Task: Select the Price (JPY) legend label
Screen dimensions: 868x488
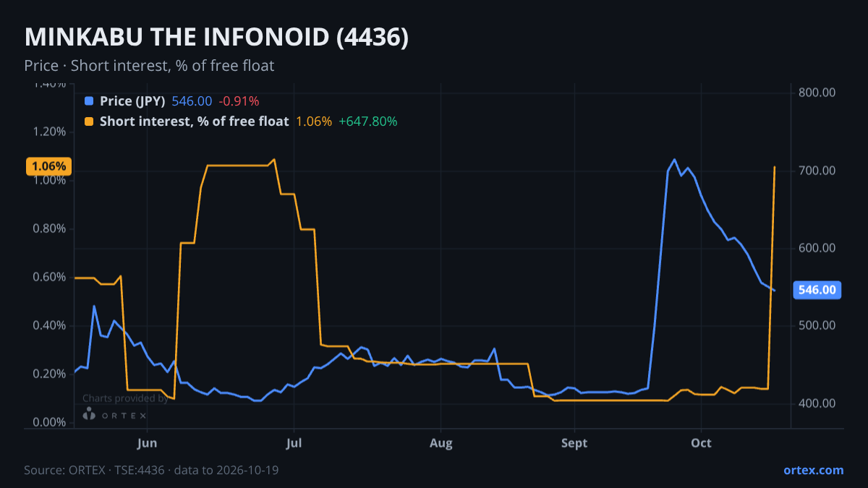Action: tap(132, 101)
